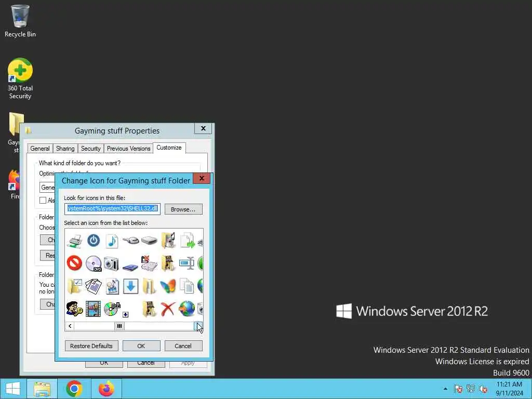The height and width of the screenshot is (399, 532).
Task: Open the Windows Start button
Action: click(x=13, y=389)
